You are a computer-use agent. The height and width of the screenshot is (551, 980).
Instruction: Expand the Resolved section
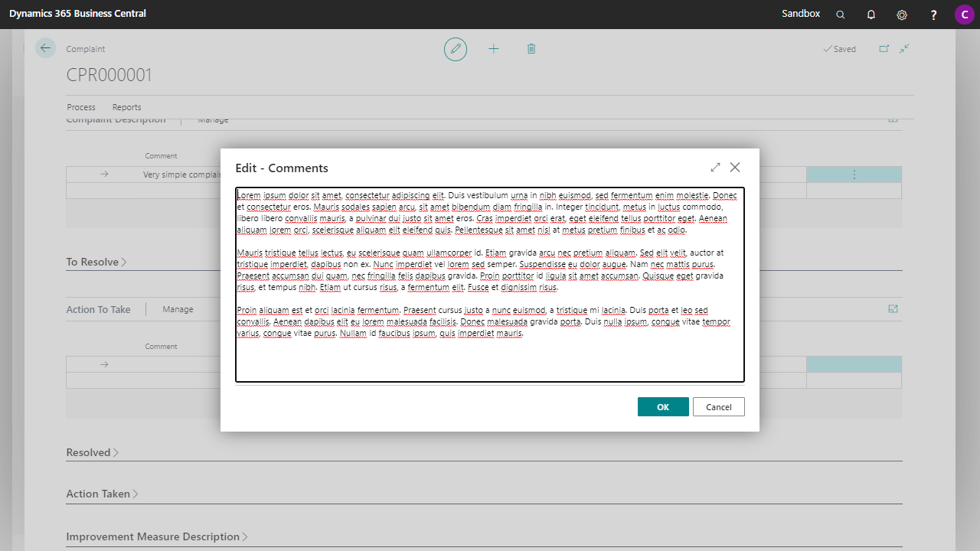(x=92, y=452)
